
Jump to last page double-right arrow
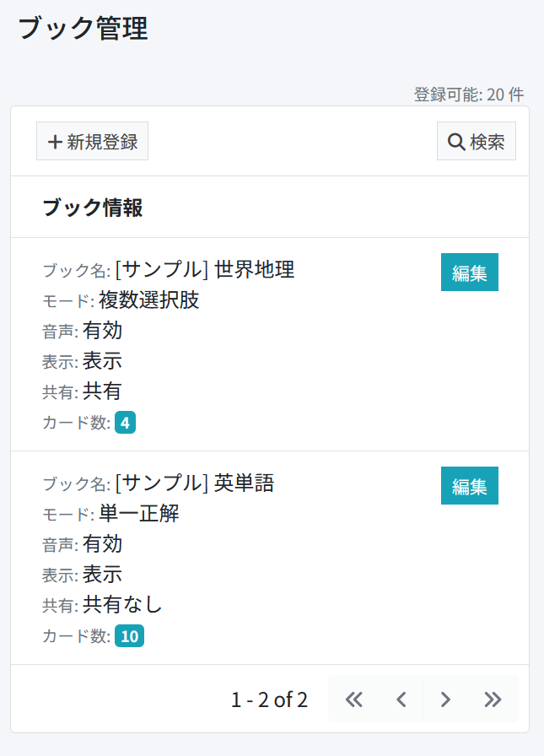coord(493,699)
